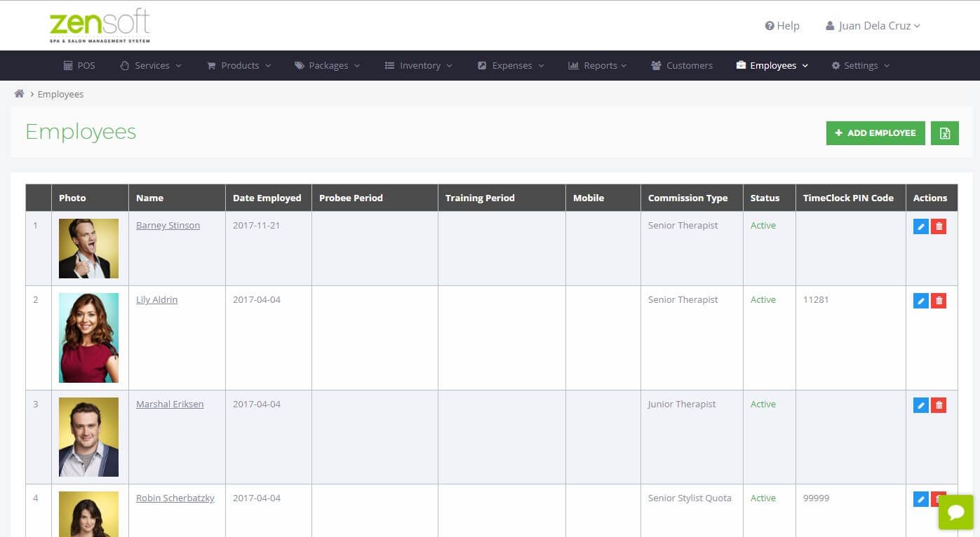Expand the Expenses dropdown chevron
This screenshot has height=537, width=980.
pos(541,66)
